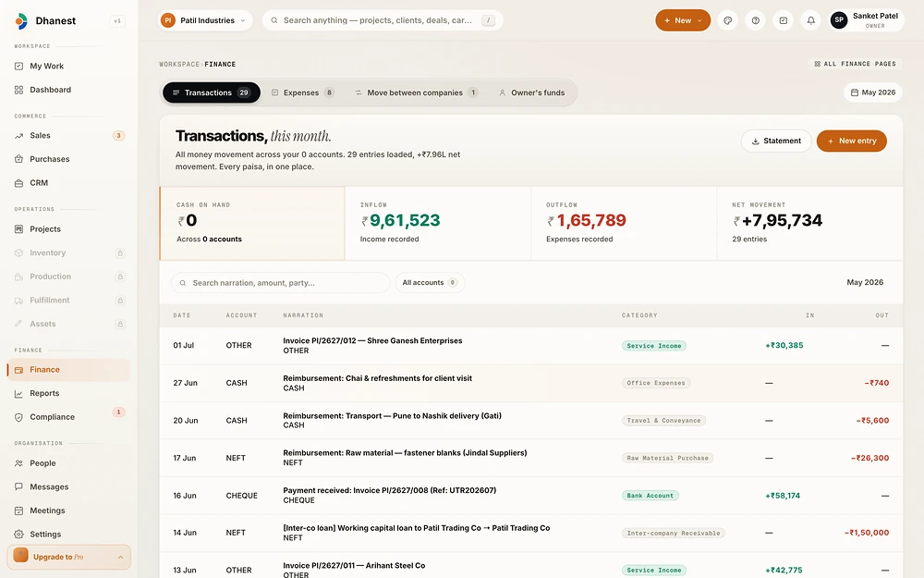This screenshot has height=578, width=924.
Task: Click the New entry button
Action: [852, 141]
